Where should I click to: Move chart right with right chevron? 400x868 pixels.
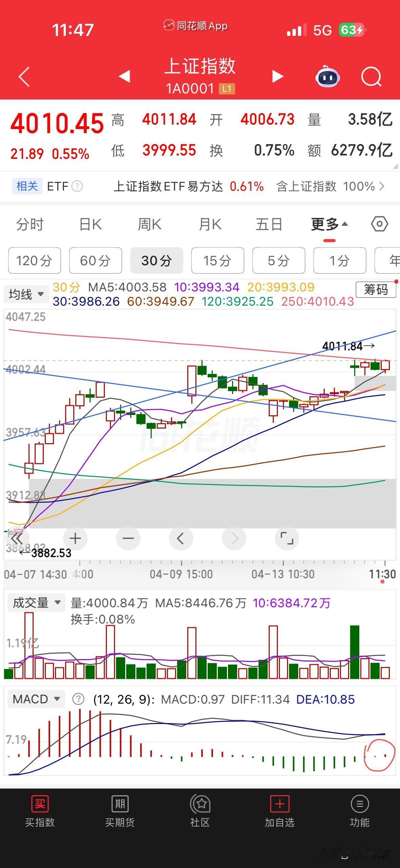[x=234, y=538]
